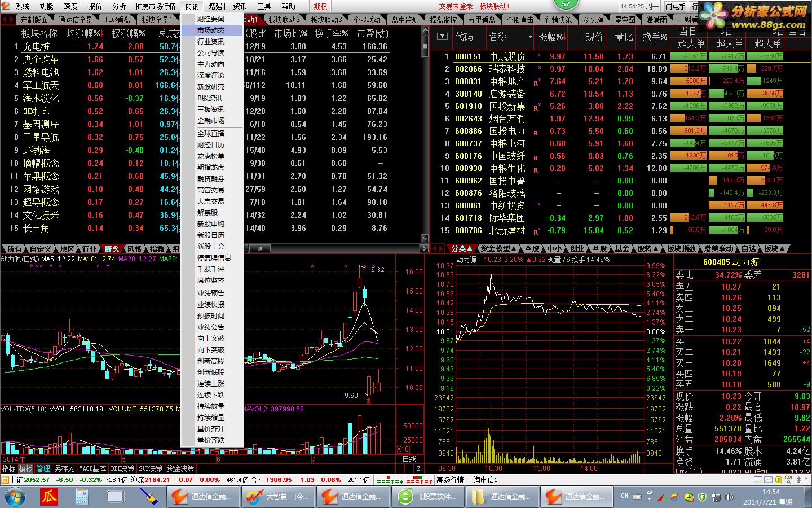
Task: Open the 扩展市场行情 menu
Action: (155, 6)
